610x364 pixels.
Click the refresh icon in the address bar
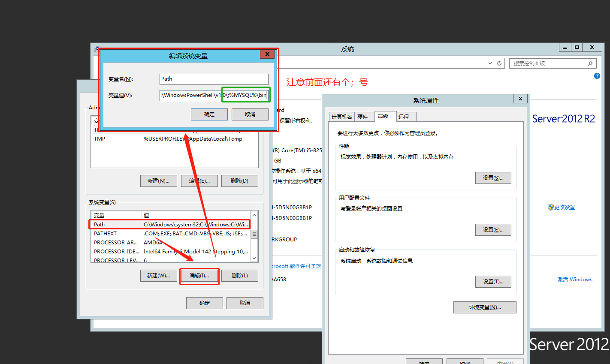499,63
